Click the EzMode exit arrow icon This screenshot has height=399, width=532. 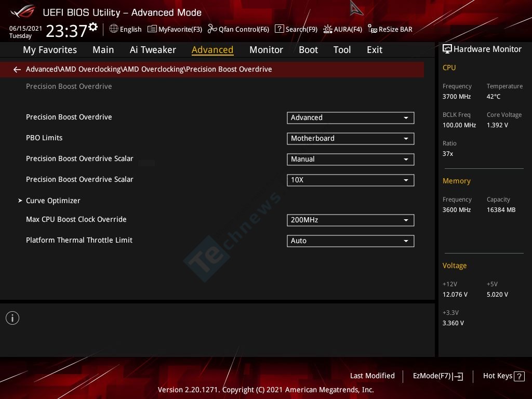(458, 376)
